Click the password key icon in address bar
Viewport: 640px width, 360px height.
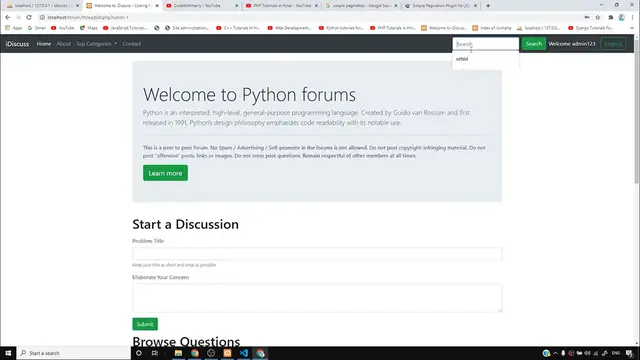point(587,17)
